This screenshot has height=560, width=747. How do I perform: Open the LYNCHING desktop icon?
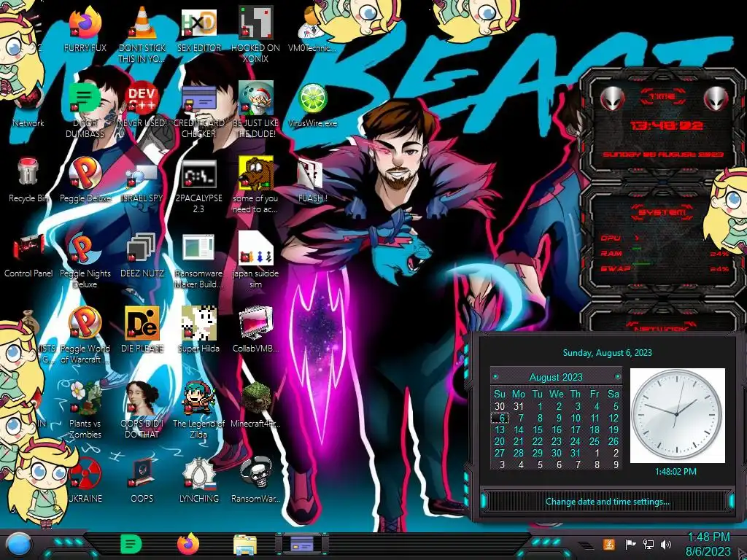198,474
